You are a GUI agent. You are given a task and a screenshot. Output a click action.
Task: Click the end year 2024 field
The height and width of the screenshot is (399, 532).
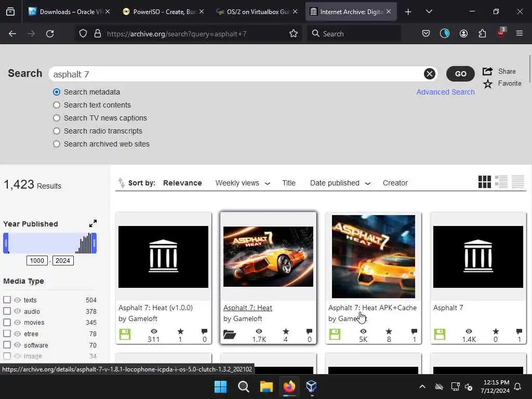click(63, 261)
